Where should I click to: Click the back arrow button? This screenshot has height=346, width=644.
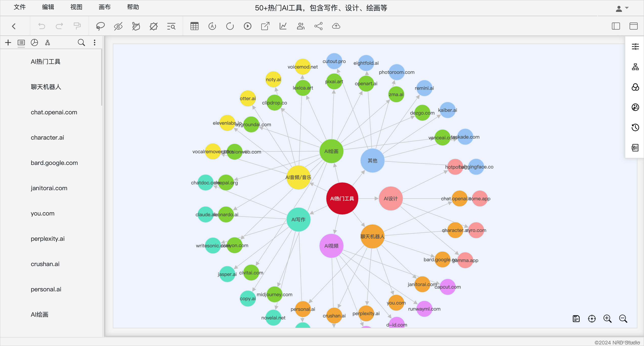(x=14, y=26)
